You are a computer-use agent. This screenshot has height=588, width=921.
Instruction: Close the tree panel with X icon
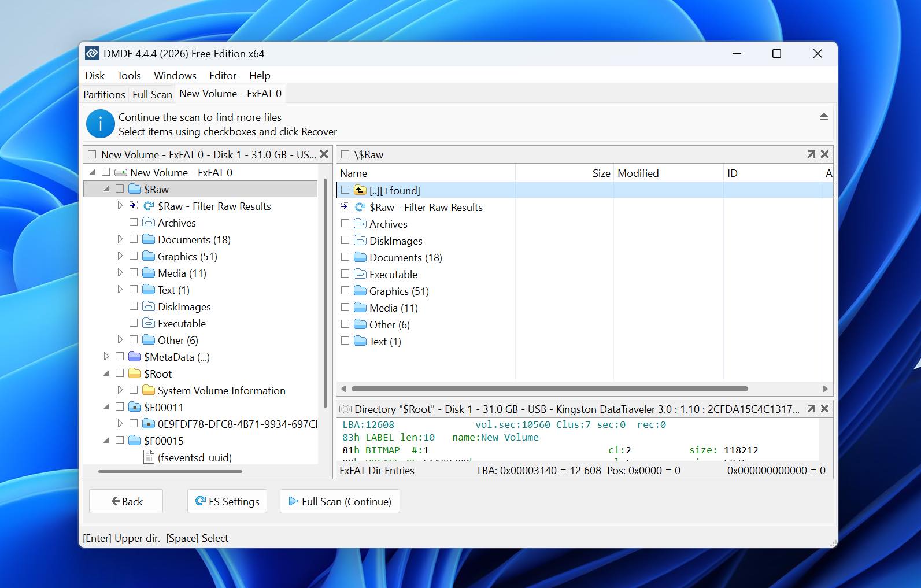[x=324, y=154]
